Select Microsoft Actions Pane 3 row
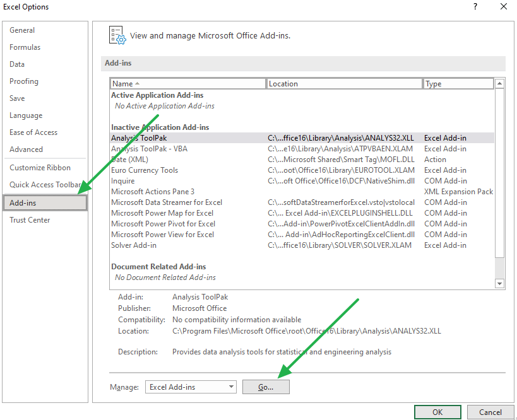This screenshot has height=420, width=517. click(302, 192)
